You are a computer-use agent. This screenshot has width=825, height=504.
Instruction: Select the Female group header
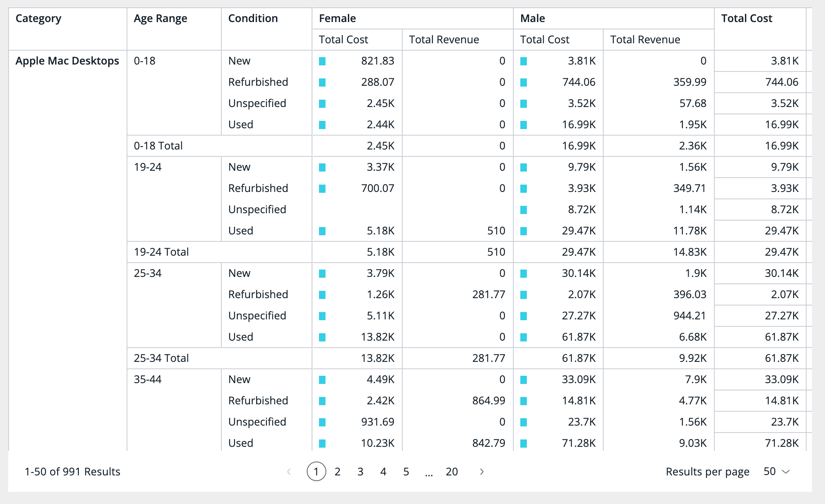coord(337,18)
